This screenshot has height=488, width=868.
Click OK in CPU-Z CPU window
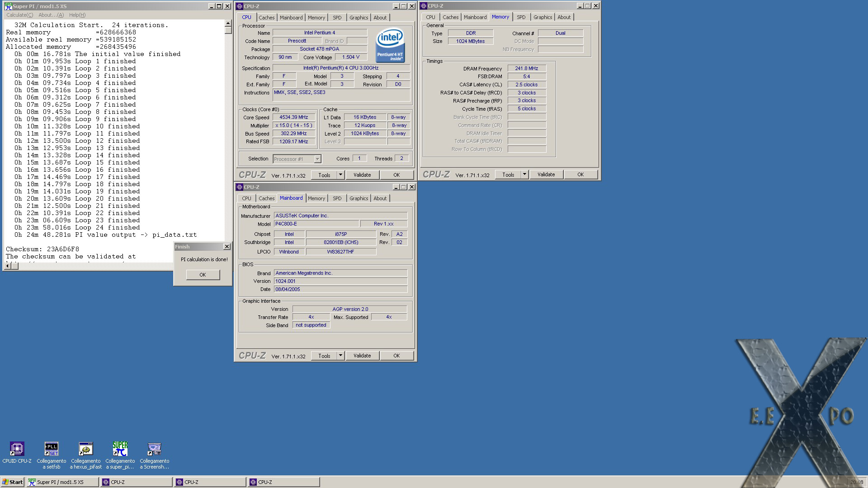(396, 175)
